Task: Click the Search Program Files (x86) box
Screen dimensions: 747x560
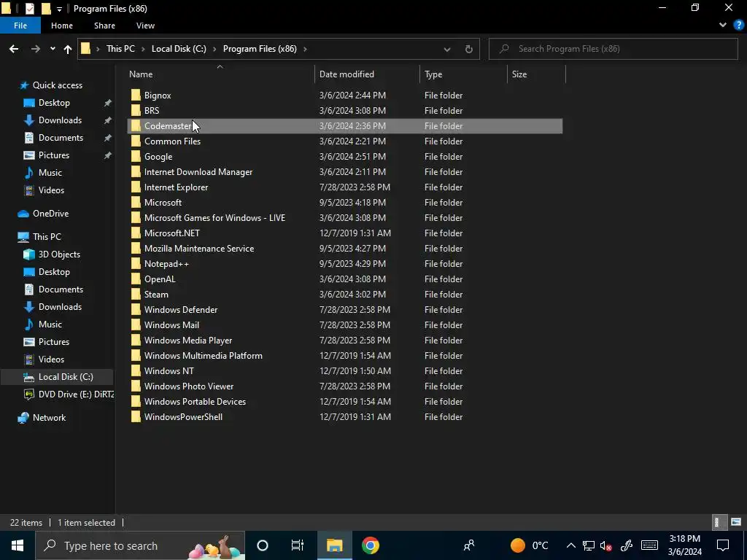Action: pyautogui.click(x=613, y=49)
